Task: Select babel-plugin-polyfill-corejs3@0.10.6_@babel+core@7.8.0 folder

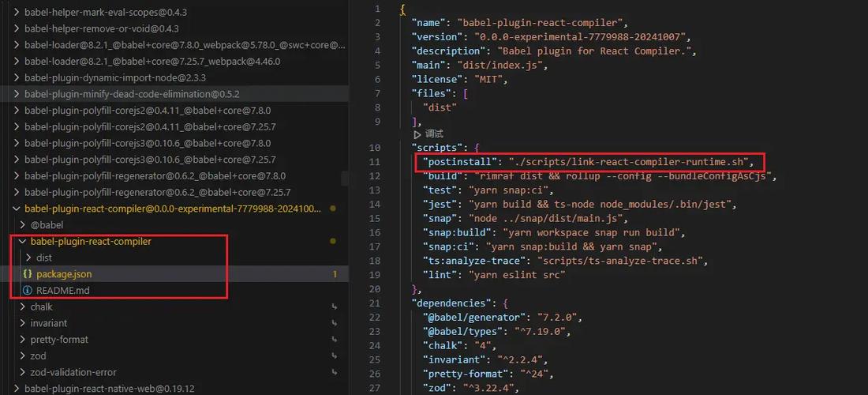Action: [x=148, y=143]
